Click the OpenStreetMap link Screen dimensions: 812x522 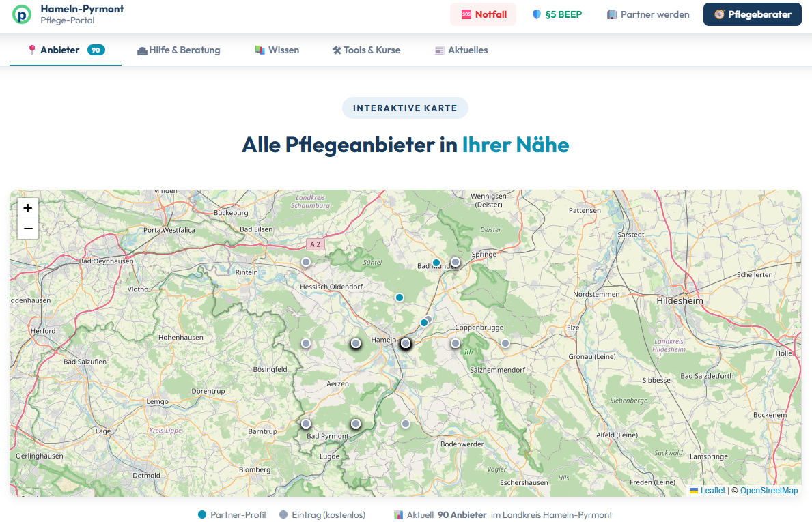768,490
